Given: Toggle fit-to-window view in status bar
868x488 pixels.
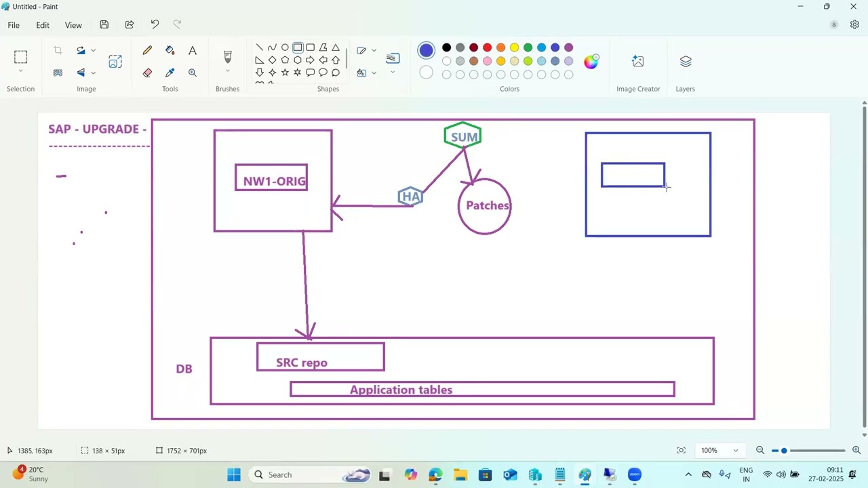Looking at the screenshot, I should click(x=681, y=451).
